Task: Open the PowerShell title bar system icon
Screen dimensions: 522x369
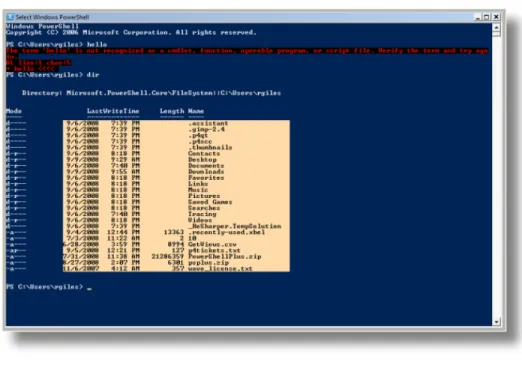Action: coord(11,17)
